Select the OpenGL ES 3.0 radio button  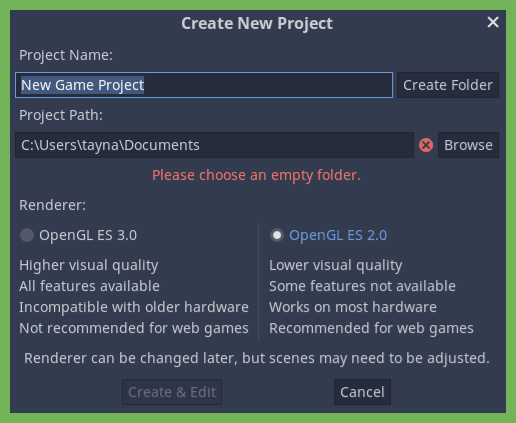(27, 235)
